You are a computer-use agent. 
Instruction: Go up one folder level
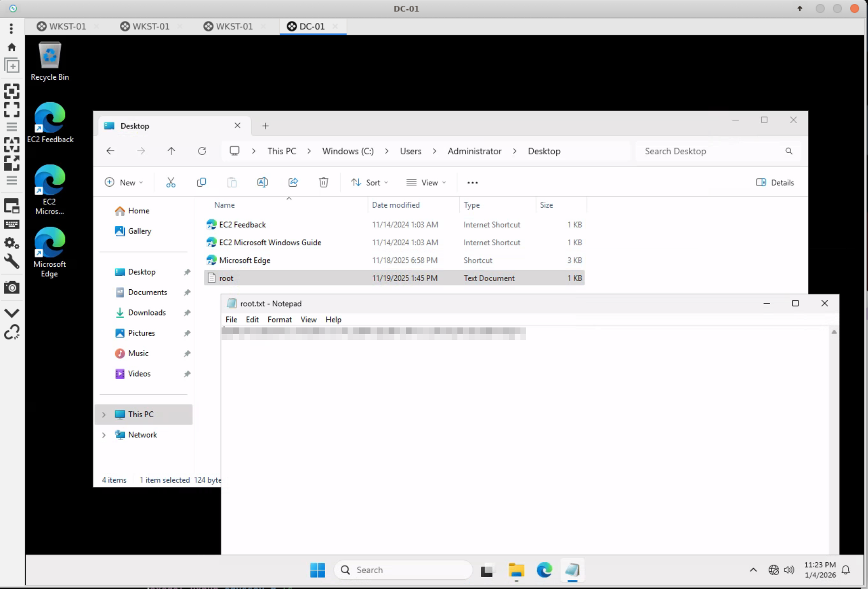[171, 151]
